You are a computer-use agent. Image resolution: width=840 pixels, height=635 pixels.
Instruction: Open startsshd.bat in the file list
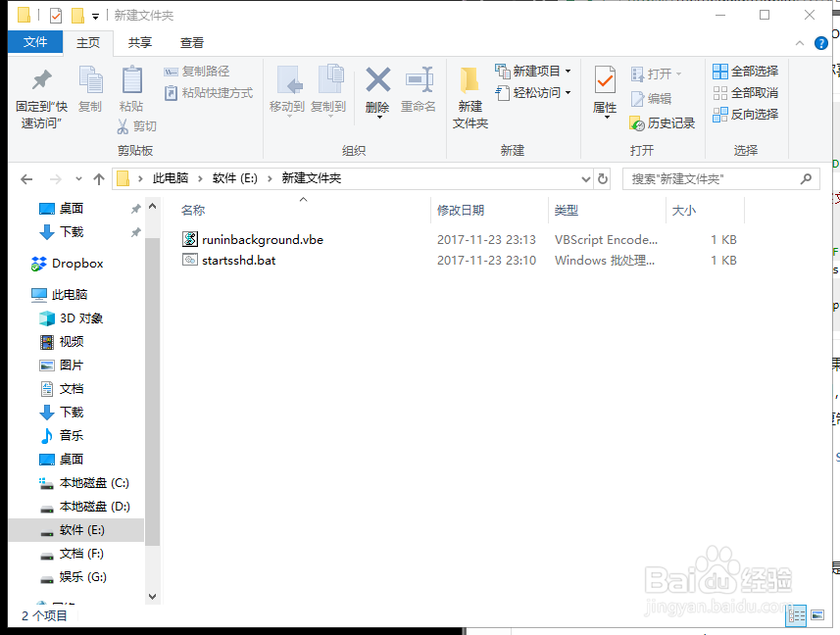pyautogui.click(x=239, y=260)
